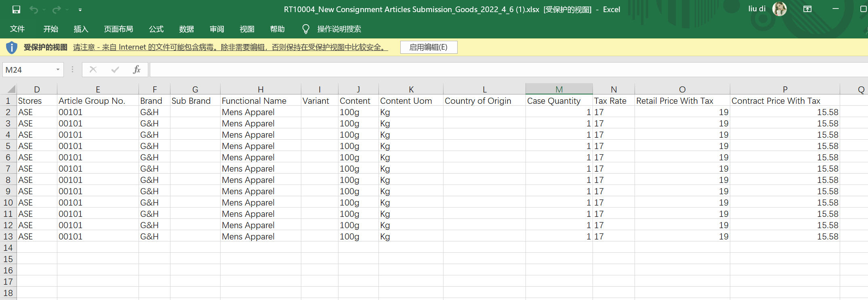868x300 pixels.
Task: Switch to the 开始 ribbon tab
Action: point(50,29)
